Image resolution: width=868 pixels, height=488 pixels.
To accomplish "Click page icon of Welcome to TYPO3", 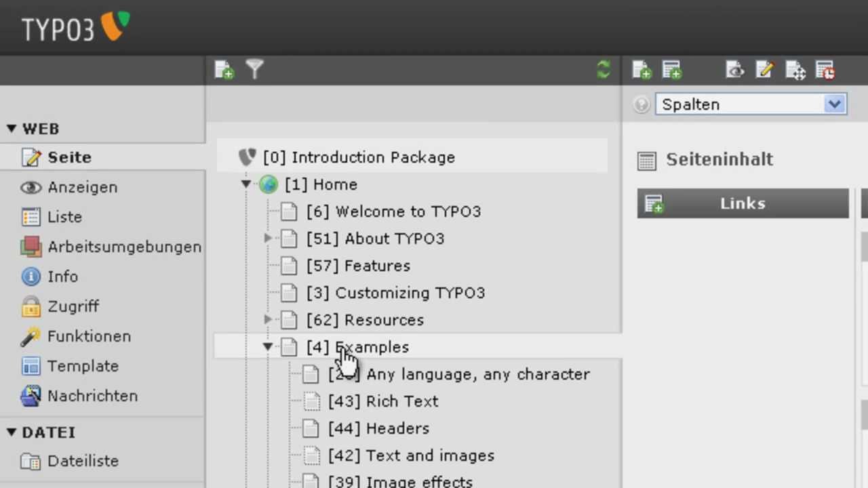I will point(290,211).
